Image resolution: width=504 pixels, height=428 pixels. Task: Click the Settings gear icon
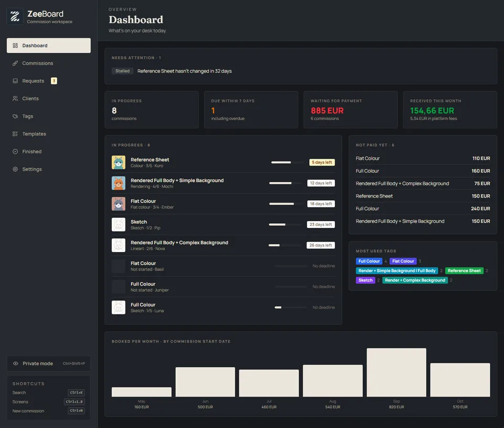tap(15, 169)
